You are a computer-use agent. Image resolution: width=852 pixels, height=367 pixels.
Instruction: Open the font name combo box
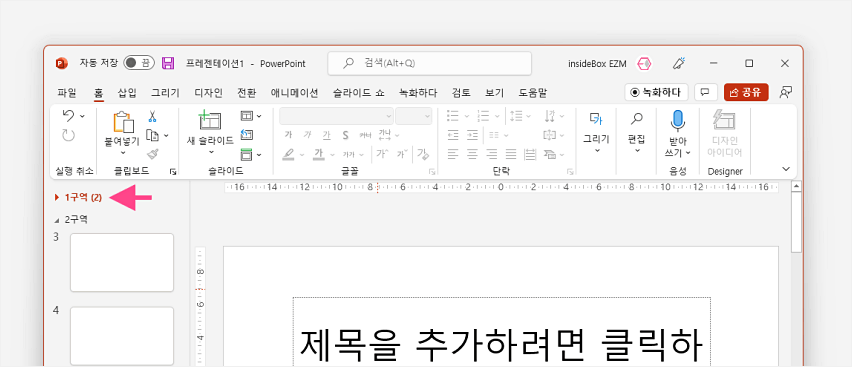click(336, 116)
